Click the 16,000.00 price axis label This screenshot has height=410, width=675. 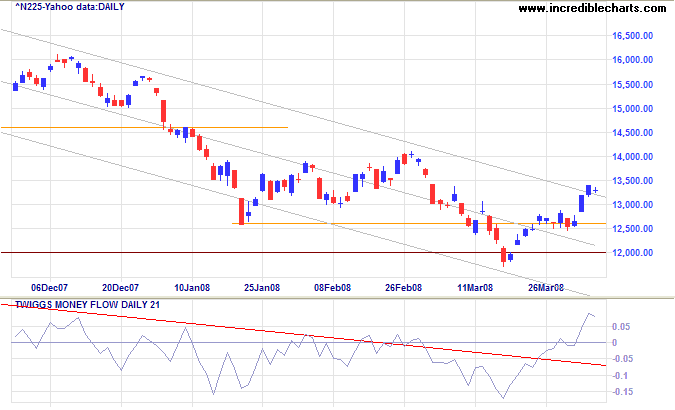(632, 60)
